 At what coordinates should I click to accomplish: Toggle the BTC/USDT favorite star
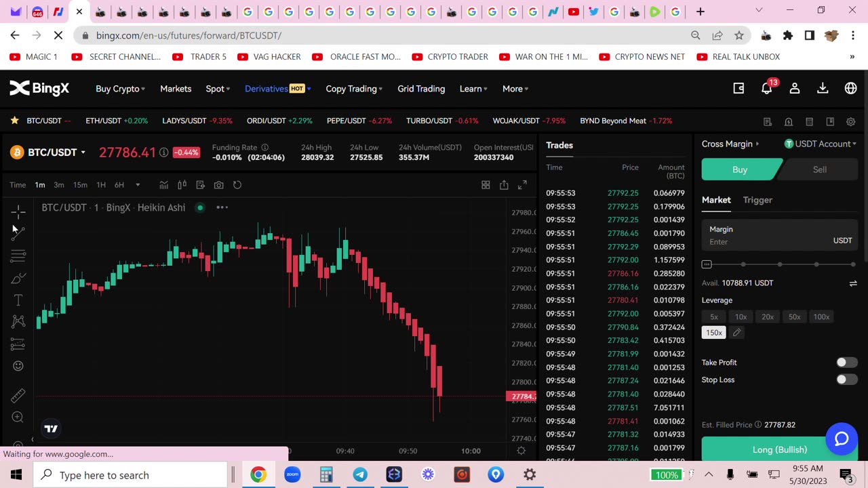pos(14,121)
